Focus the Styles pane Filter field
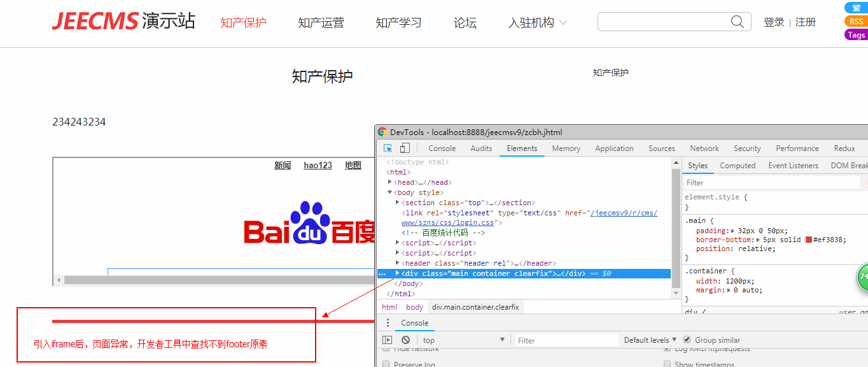This screenshot has width=868, height=367. coord(771,182)
